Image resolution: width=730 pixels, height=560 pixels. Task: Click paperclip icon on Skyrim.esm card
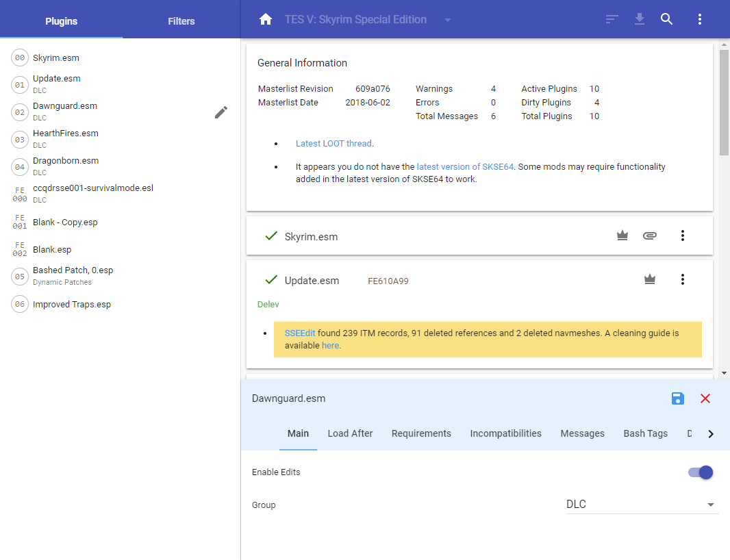[x=650, y=236]
